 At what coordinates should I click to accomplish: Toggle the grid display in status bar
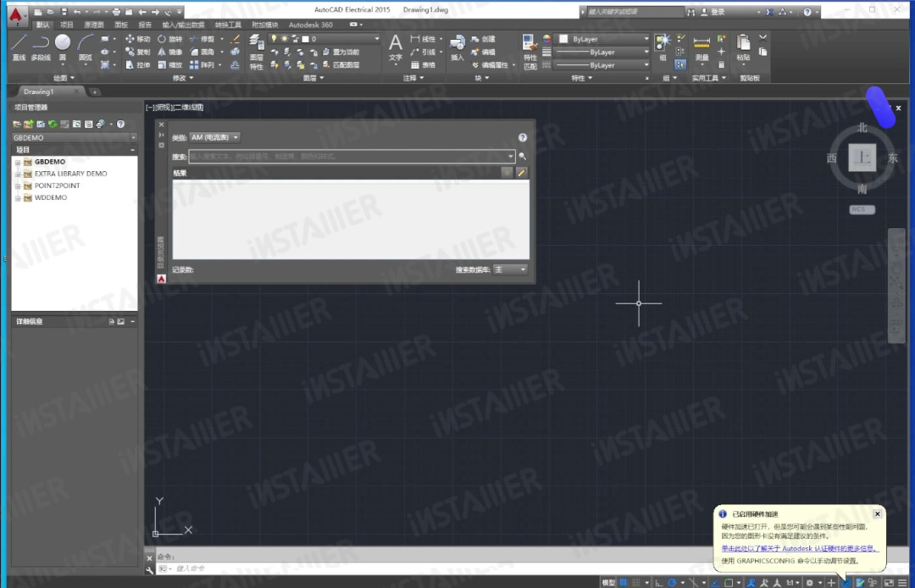[624, 583]
